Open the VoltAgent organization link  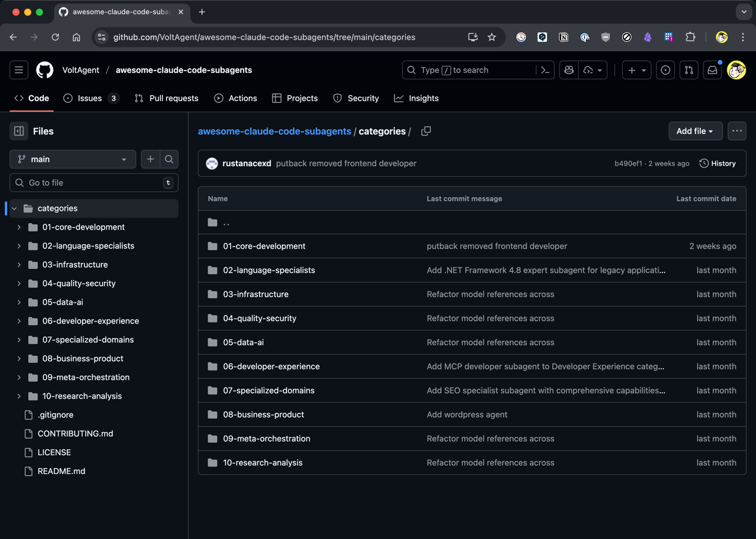pyautogui.click(x=81, y=70)
